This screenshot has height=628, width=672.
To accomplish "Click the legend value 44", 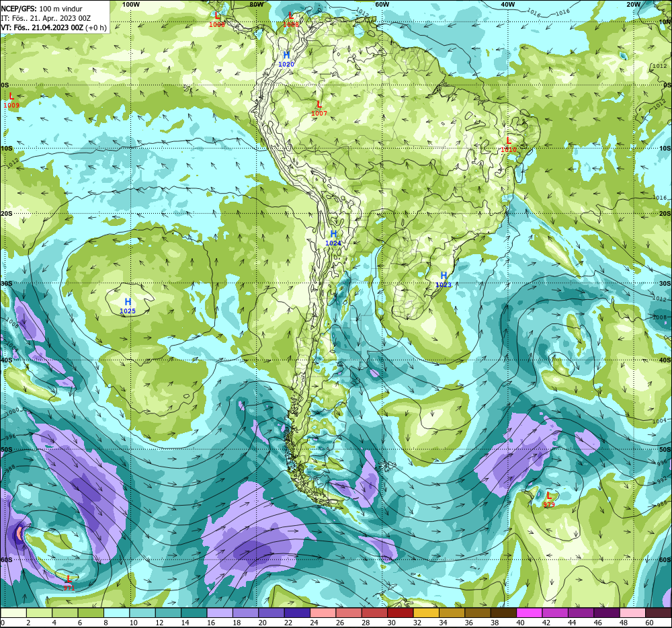I will (x=572, y=623).
